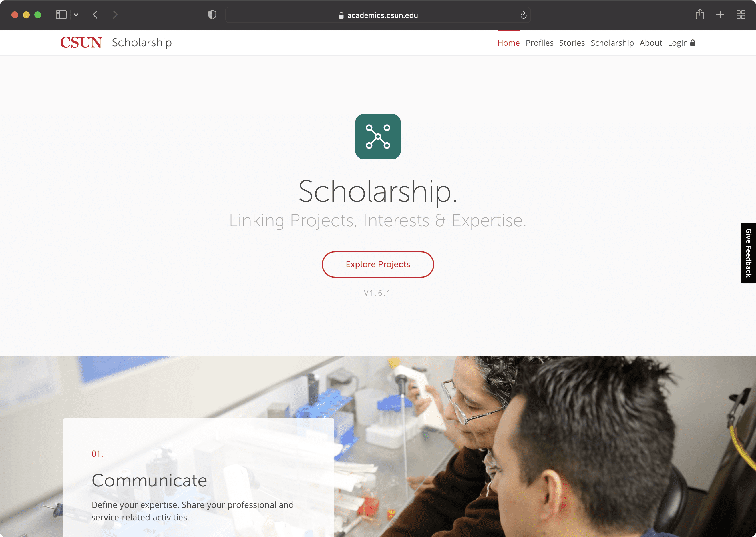Click the Scholarship navigation tab

click(612, 43)
